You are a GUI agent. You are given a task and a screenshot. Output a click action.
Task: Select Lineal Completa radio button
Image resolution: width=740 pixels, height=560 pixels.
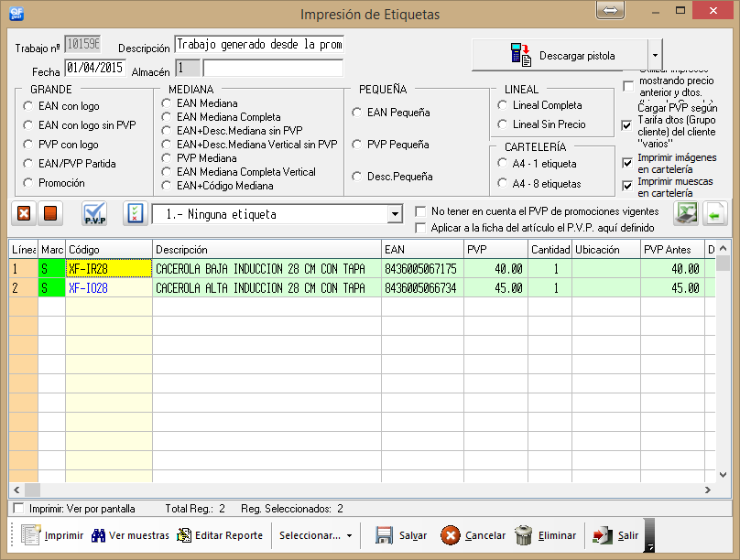coord(502,105)
